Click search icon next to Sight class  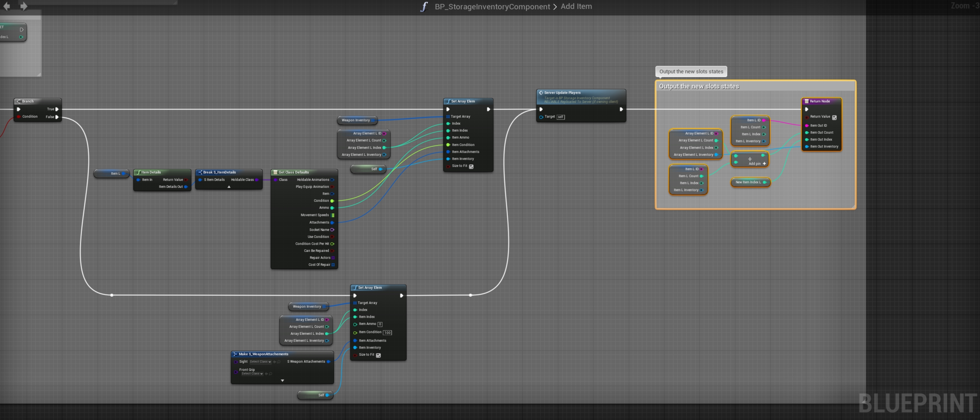(279, 362)
